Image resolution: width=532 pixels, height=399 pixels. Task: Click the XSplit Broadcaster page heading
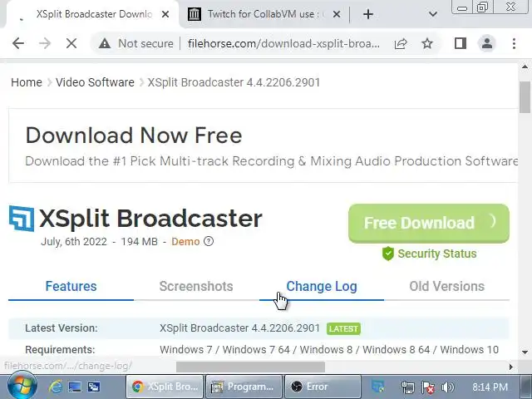point(150,218)
